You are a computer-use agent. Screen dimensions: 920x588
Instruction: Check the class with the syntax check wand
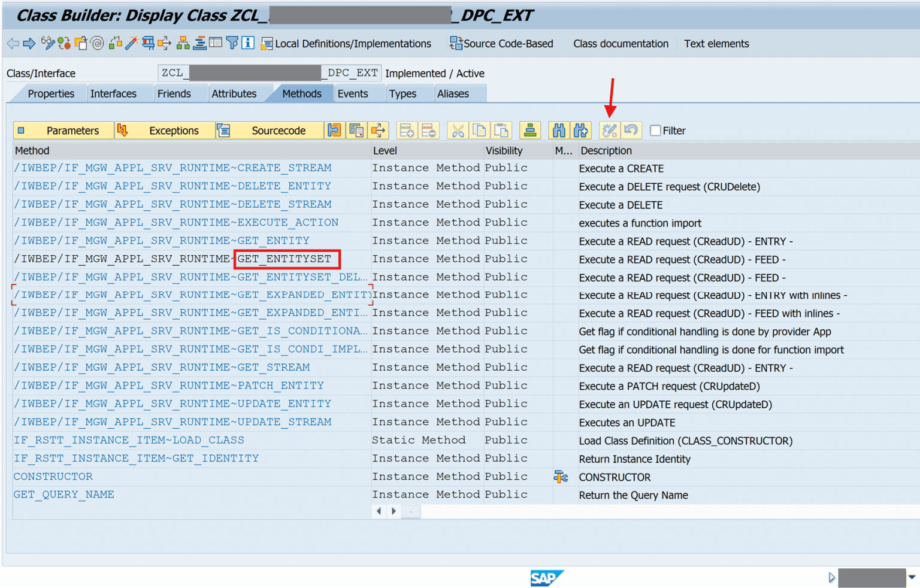[x=132, y=43]
